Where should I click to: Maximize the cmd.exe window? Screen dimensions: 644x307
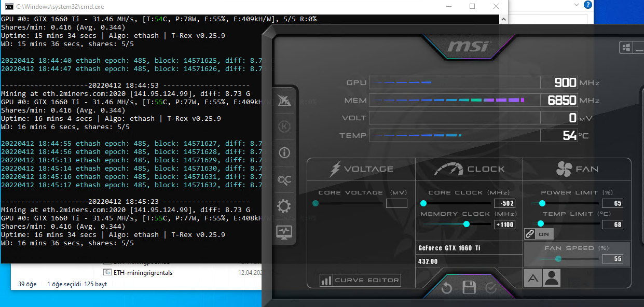pos(472,7)
